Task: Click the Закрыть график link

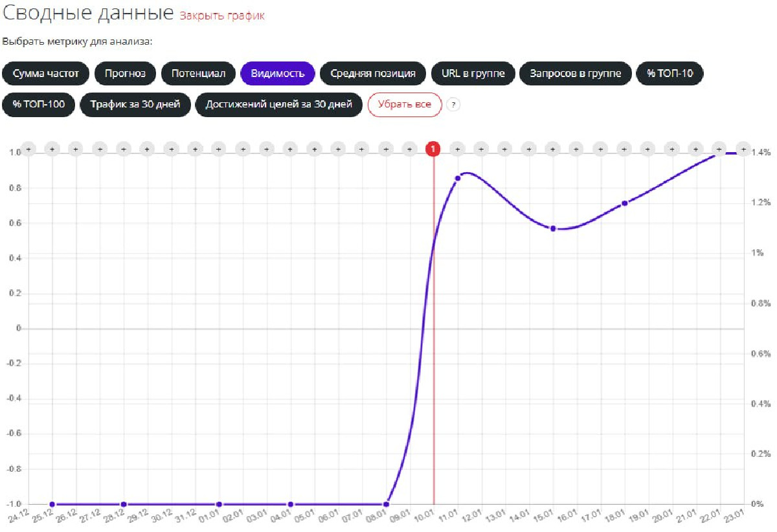Action: point(222,16)
